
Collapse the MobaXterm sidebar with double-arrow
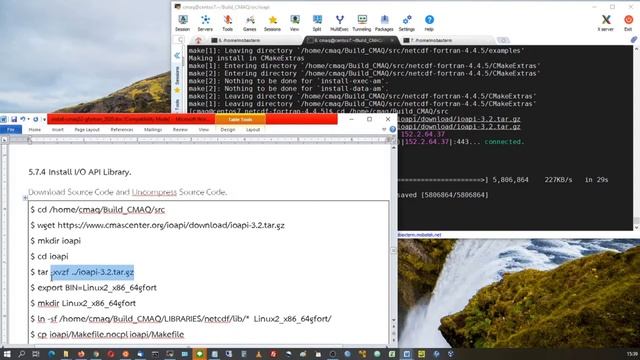(x=177, y=55)
